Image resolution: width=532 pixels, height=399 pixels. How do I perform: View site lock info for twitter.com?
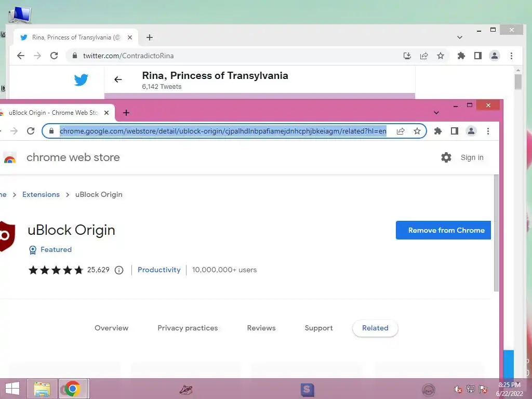[x=75, y=56]
